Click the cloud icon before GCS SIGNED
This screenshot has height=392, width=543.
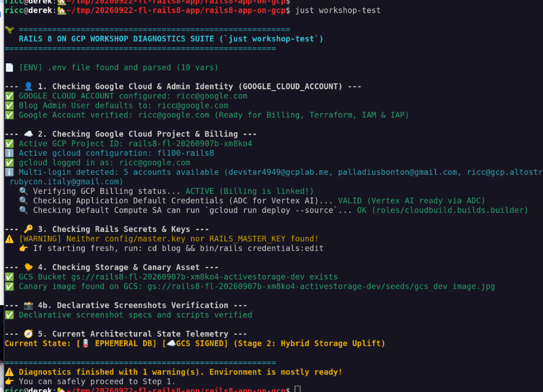(171, 343)
